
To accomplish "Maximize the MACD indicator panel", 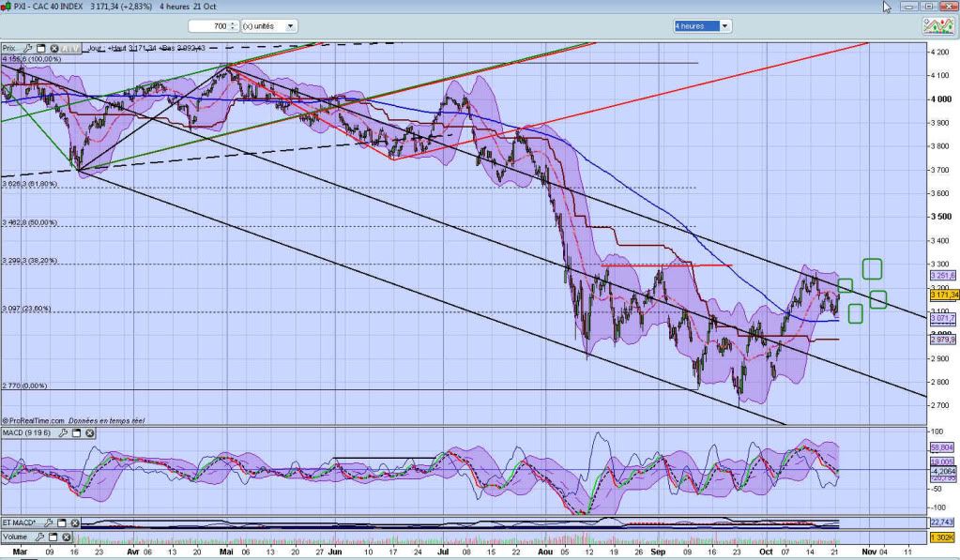I will [x=77, y=432].
